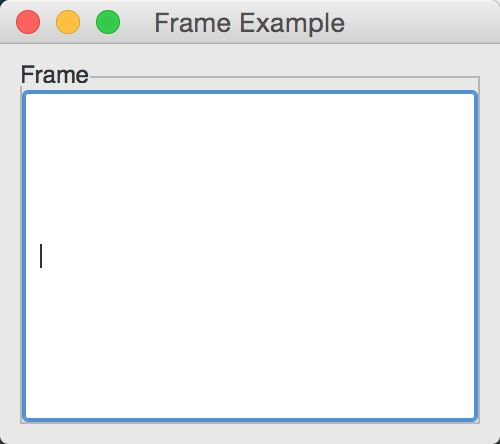The height and width of the screenshot is (444, 500).
Task: Click gray margin right of Frame box
Action: pos(490,250)
